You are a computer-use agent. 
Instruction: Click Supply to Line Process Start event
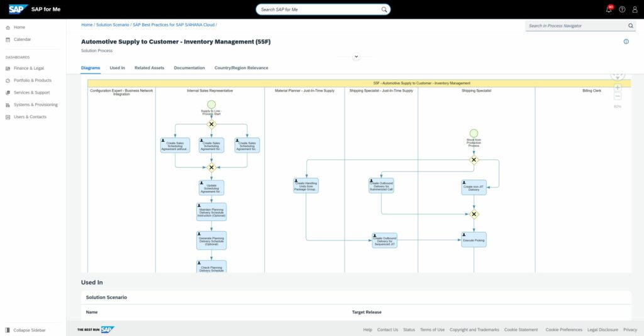(x=211, y=105)
